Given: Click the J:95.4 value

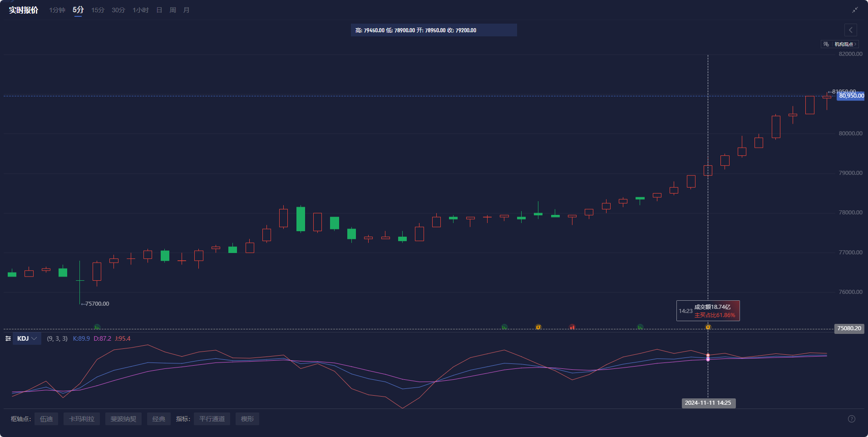Looking at the screenshot, I should coord(123,338).
